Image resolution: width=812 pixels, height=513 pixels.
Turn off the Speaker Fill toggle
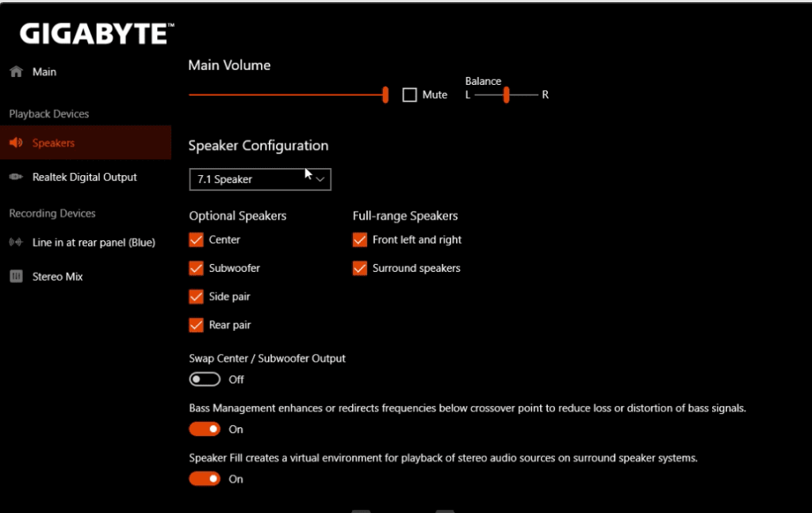click(x=205, y=479)
